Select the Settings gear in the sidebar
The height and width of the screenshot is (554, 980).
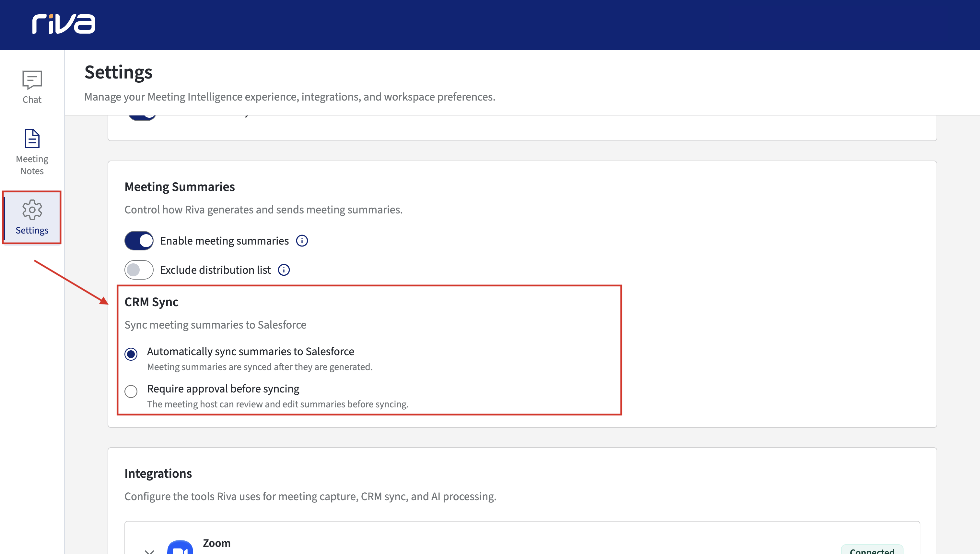(x=32, y=210)
